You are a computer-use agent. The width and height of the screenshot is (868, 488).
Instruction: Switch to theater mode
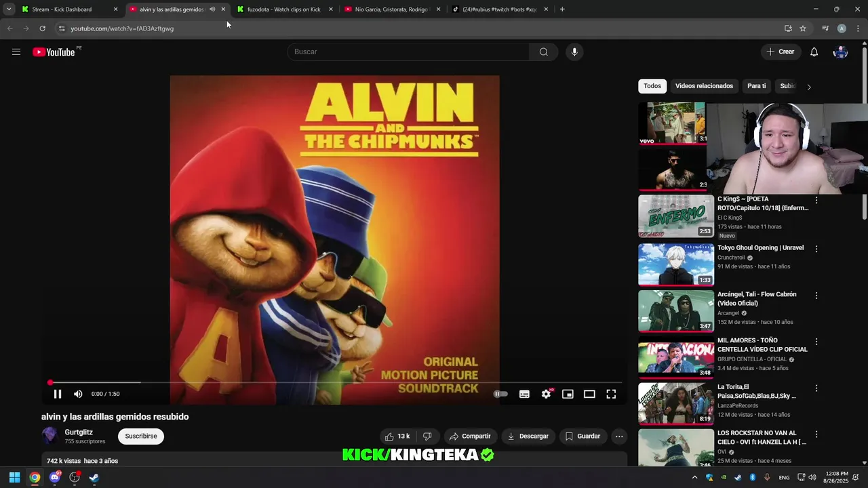coord(589,394)
